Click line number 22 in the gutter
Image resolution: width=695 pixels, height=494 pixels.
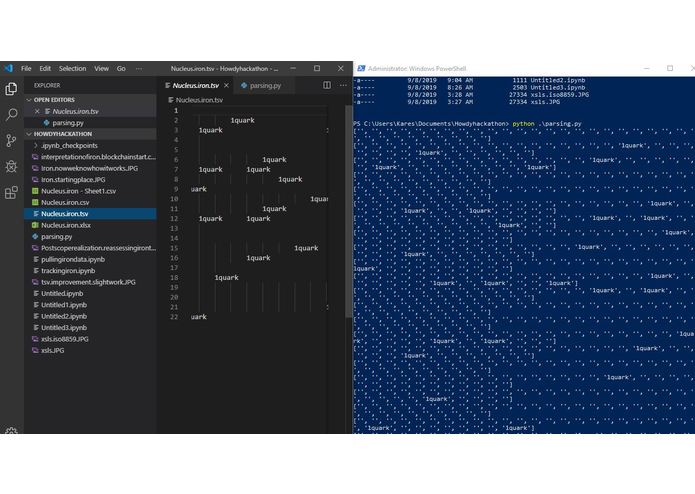click(x=174, y=317)
